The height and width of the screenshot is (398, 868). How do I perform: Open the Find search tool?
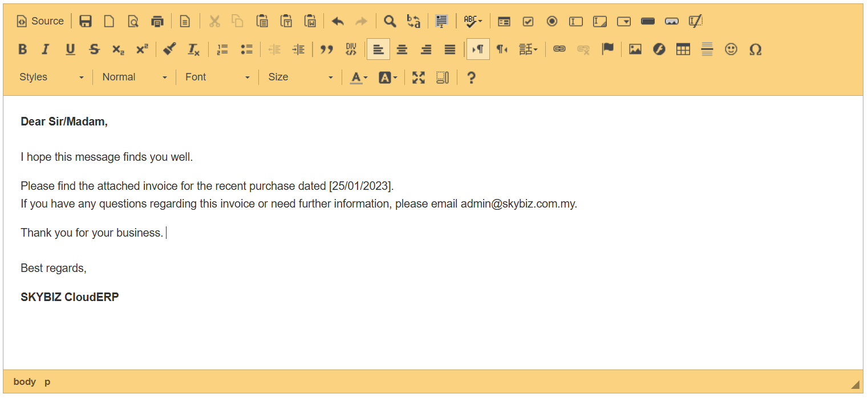[390, 21]
